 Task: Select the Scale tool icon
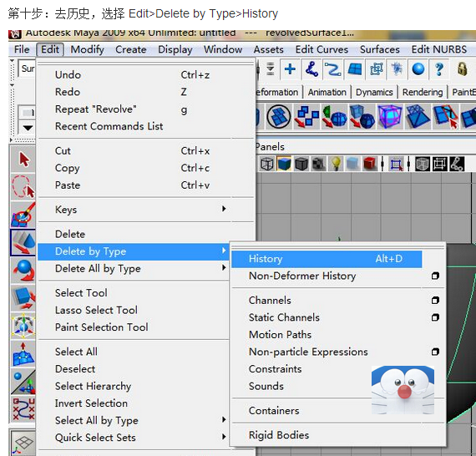[23, 298]
